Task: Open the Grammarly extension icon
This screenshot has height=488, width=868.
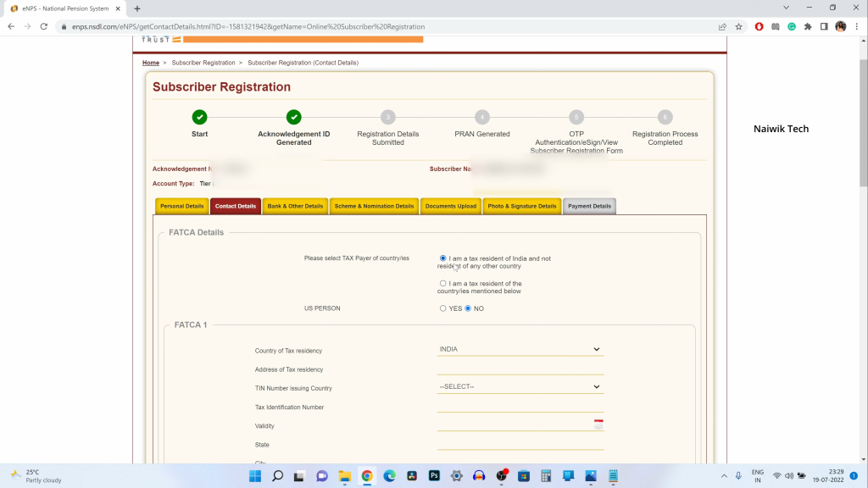Action: [x=790, y=26]
